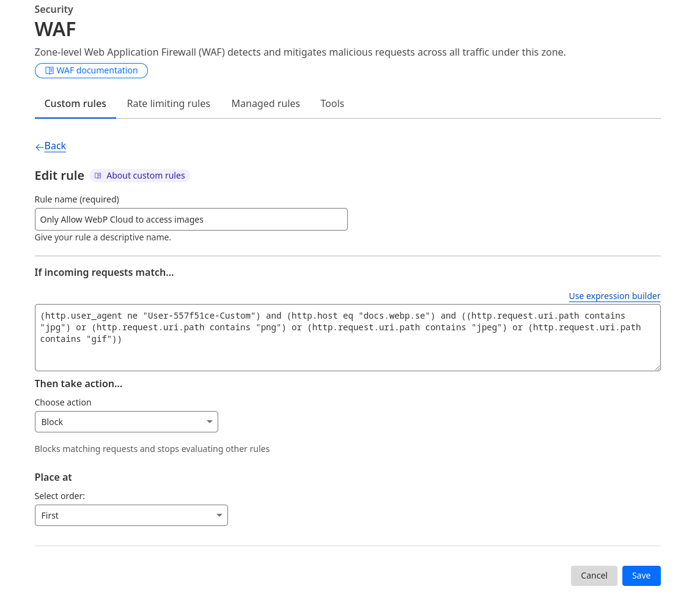Click the left arrow icon beside Back
The height and width of the screenshot is (600, 700).
[39, 147]
